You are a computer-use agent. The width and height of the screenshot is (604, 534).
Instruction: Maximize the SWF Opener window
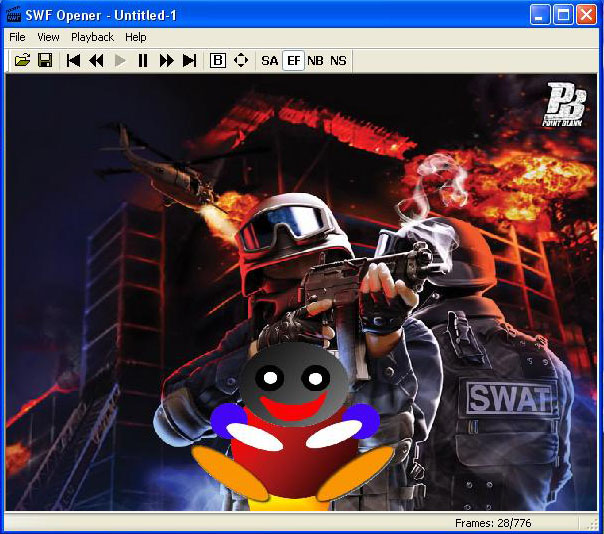(x=563, y=15)
